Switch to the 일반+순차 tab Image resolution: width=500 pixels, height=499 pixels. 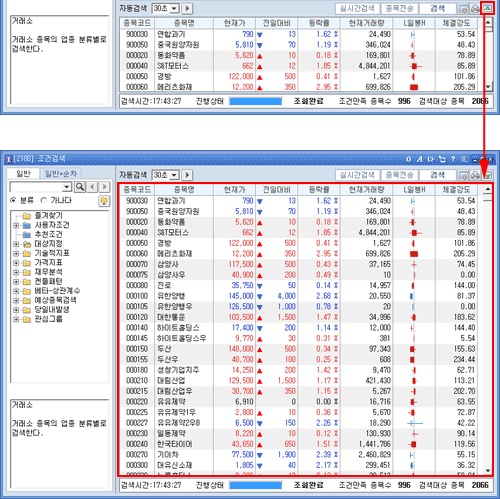[61, 173]
